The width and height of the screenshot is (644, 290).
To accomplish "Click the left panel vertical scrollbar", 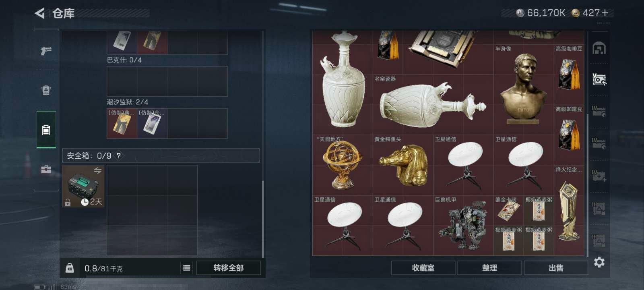I will coord(263,144).
